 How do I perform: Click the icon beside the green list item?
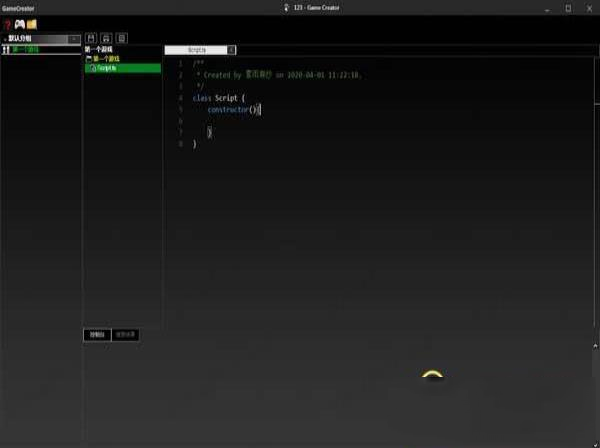coord(5,49)
